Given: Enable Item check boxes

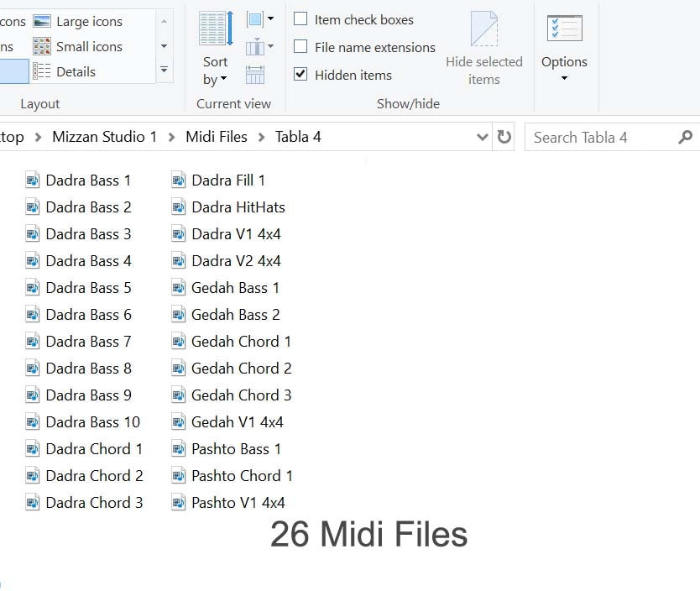Looking at the screenshot, I should (299, 19).
